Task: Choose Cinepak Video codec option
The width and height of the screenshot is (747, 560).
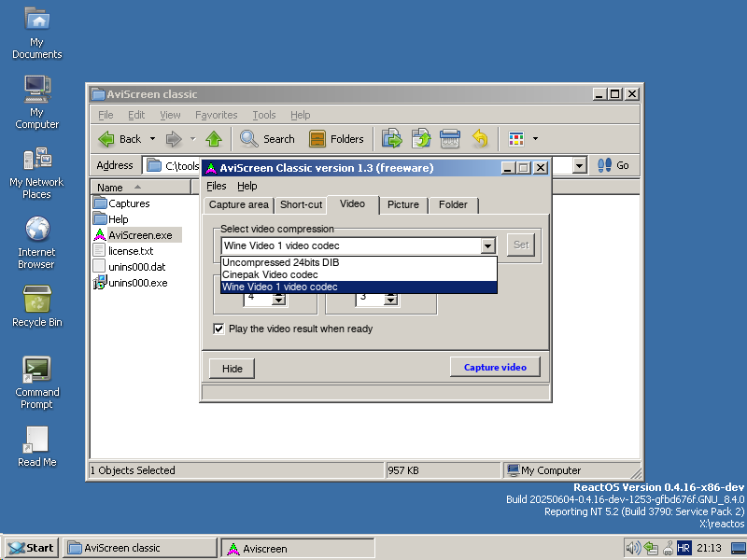Action: click(x=359, y=274)
